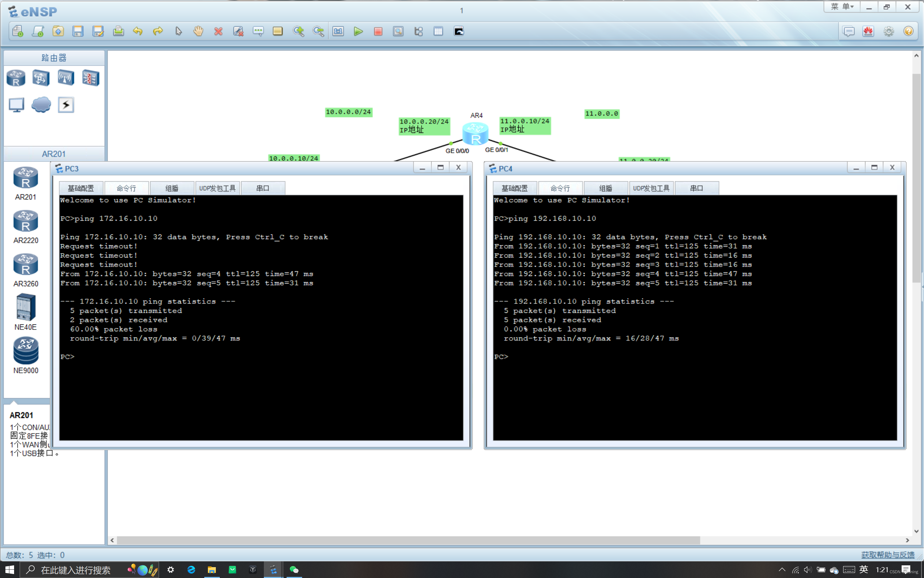
Task: Zoom out on the topology canvas
Action: coord(318,31)
